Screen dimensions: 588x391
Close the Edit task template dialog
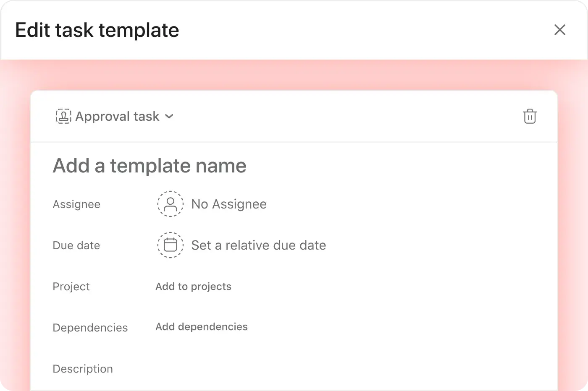tap(560, 30)
